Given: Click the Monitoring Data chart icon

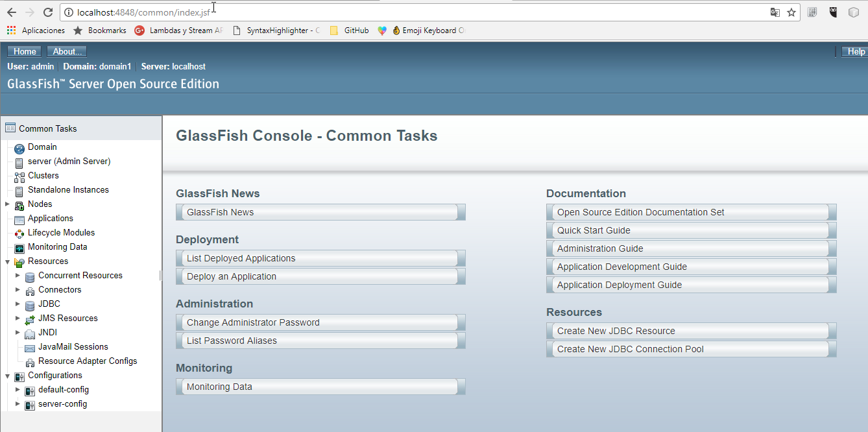Looking at the screenshot, I should [19, 246].
